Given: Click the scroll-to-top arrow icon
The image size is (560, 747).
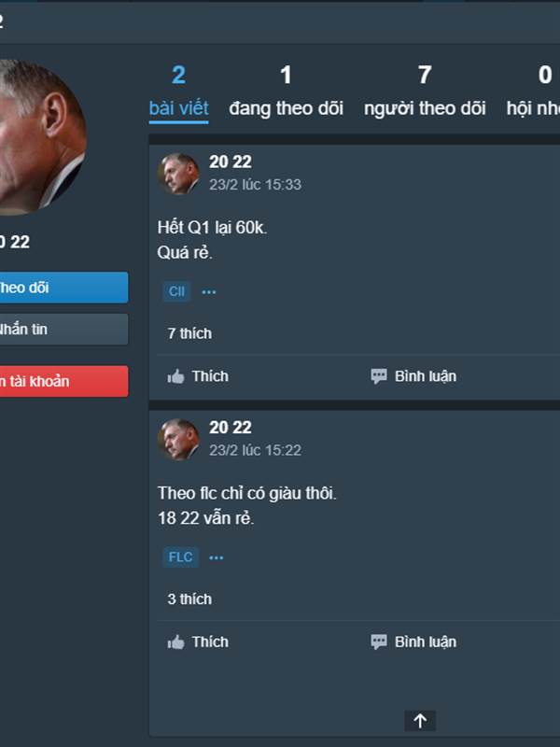Looking at the screenshot, I should pyautogui.click(x=420, y=720).
